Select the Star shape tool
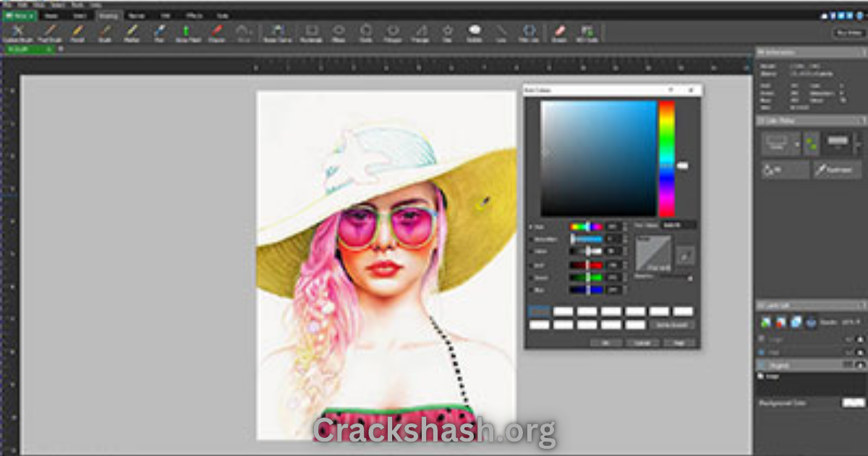 [x=448, y=33]
